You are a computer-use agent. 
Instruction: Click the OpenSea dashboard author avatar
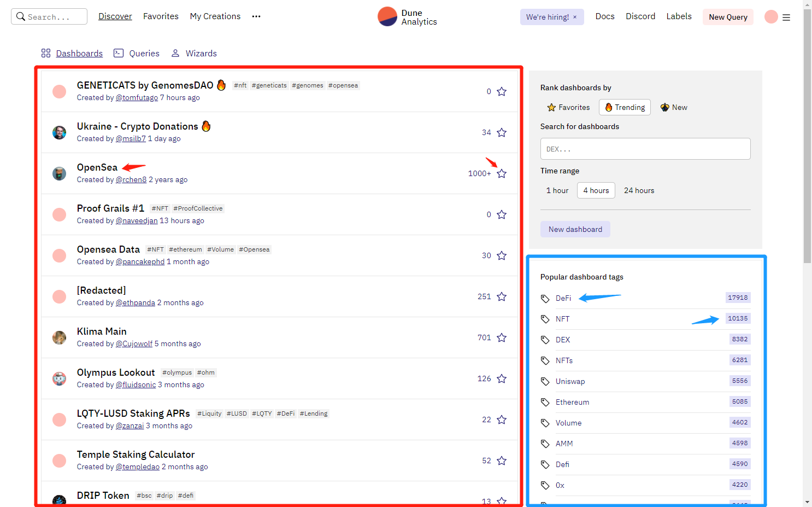tap(59, 173)
